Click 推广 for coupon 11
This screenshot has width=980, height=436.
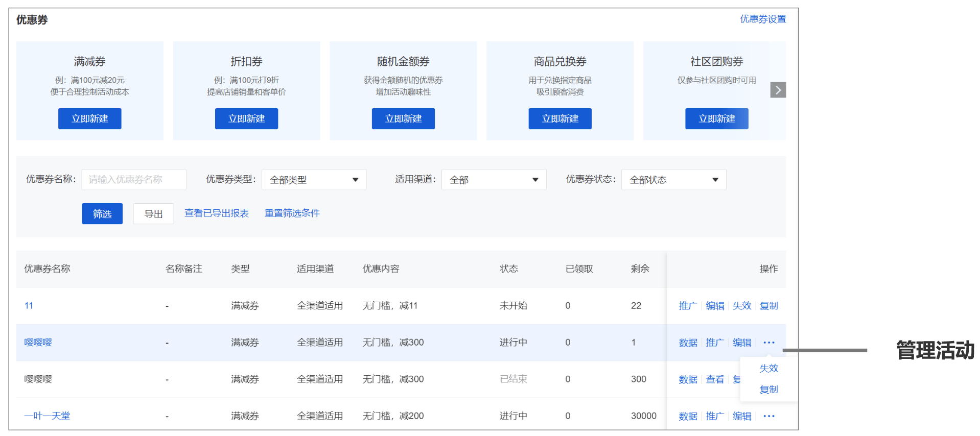pyautogui.click(x=688, y=306)
